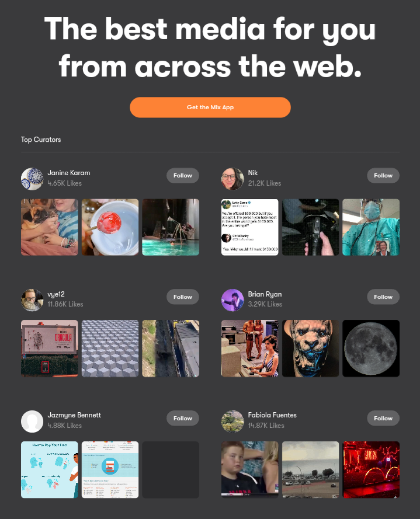Open vye12's profile avatar
420x519 pixels.
pos(32,300)
